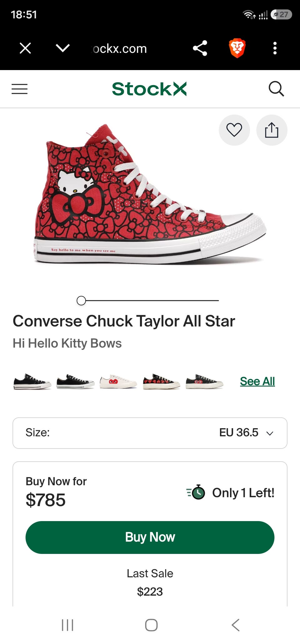The image size is (300, 644).
Task: Open the browser three-dot menu
Action: click(275, 48)
